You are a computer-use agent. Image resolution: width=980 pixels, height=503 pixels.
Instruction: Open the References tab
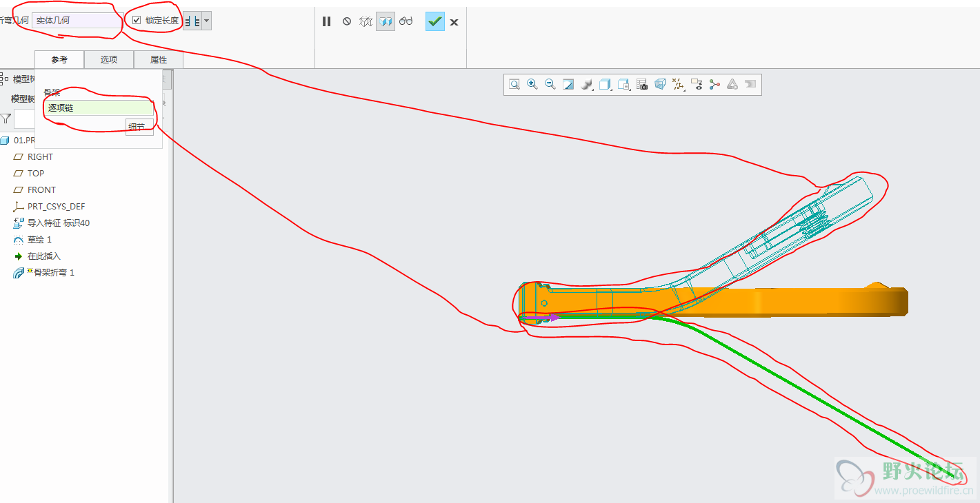(59, 60)
